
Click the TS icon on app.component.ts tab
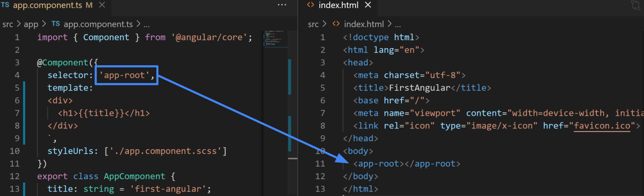click(5, 5)
